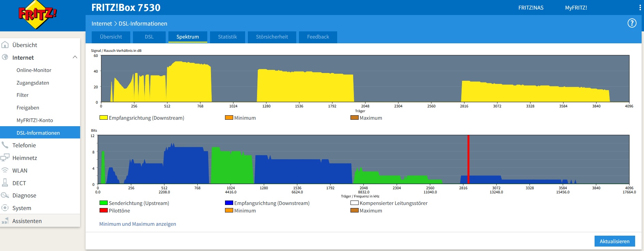Click the Diagnose icon

tap(5, 195)
